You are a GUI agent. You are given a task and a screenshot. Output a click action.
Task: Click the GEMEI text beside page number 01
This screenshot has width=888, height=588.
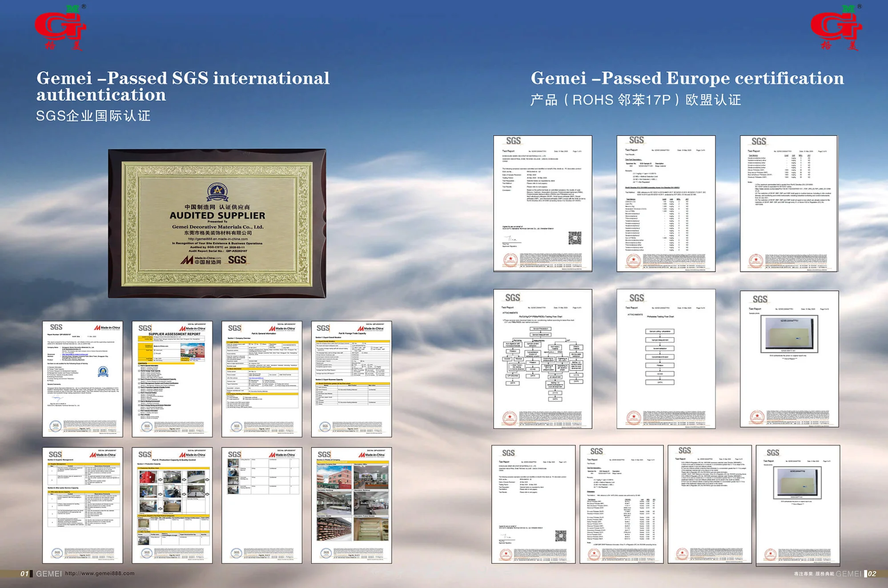pyautogui.click(x=49, y=574)
